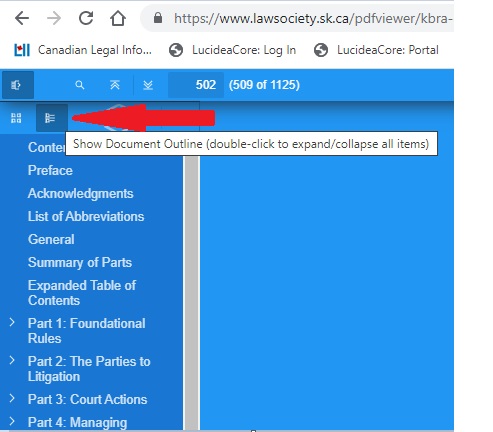This screenshot has width=493, height=432.
Task: Click the browser forward arrow
Action: coord(54,18)
